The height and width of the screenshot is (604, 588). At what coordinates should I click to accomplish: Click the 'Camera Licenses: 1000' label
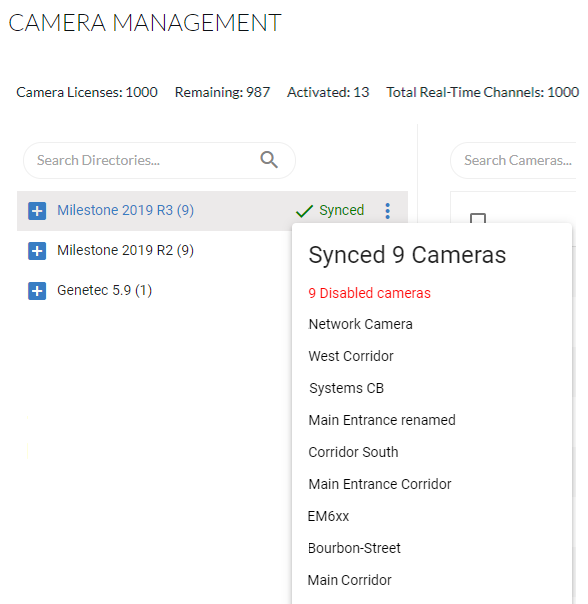(87, 92)
